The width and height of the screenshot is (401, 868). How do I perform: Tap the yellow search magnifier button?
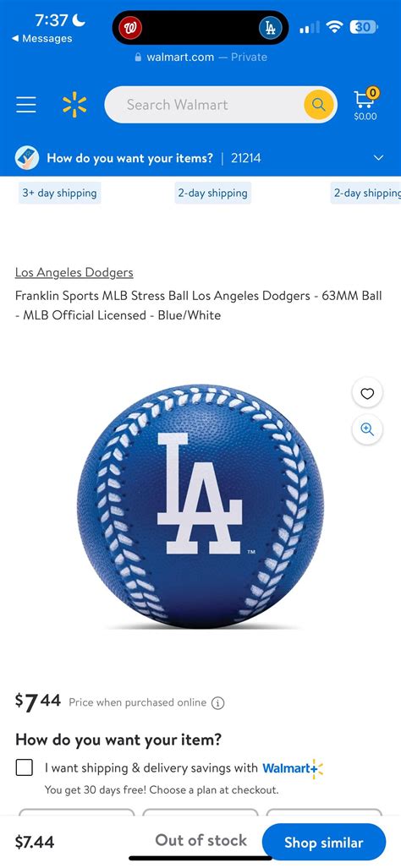pos(319,105)
